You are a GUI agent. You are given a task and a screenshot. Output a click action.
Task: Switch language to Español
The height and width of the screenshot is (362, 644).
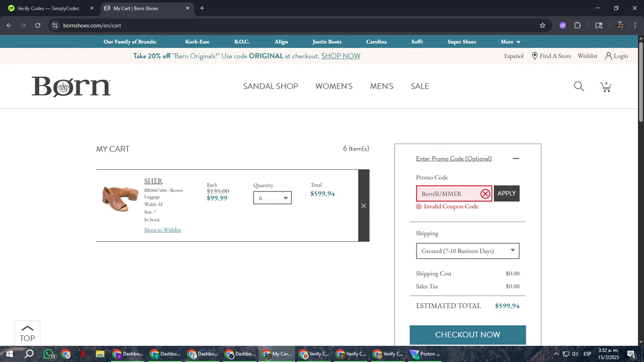pos(514,56)
